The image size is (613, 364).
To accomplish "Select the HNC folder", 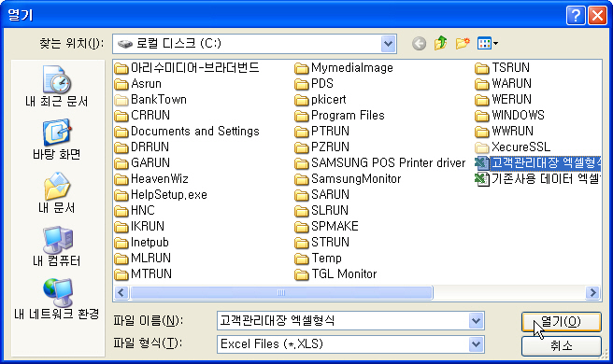I will pos(135,211).
